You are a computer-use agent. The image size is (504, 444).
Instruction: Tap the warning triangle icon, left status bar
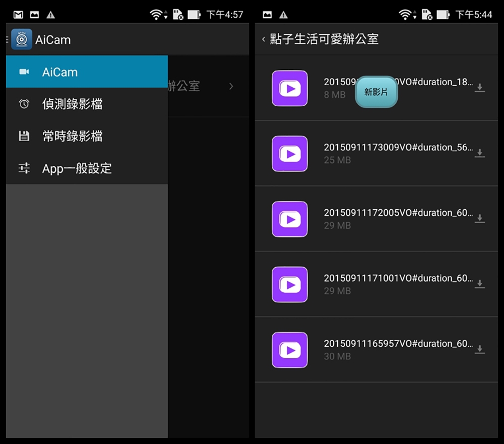click(x=50, y=15)
